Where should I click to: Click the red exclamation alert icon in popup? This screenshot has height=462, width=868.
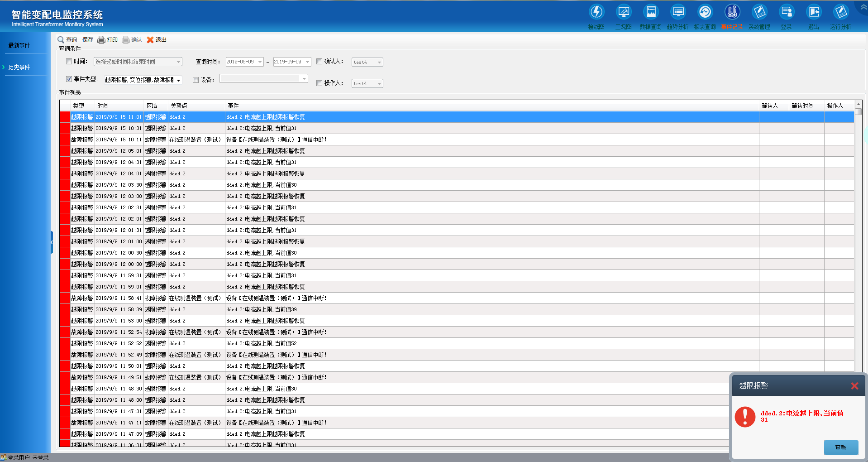tap(745, 417)
